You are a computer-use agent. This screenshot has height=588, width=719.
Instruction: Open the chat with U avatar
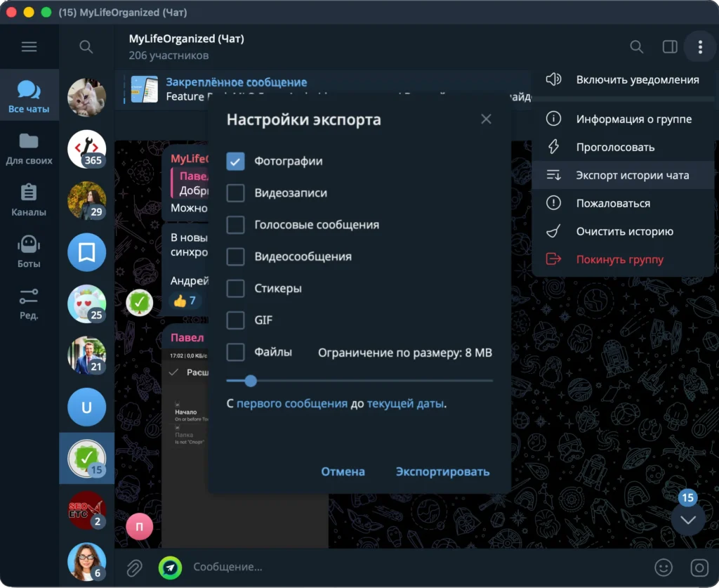click(86, 407)
